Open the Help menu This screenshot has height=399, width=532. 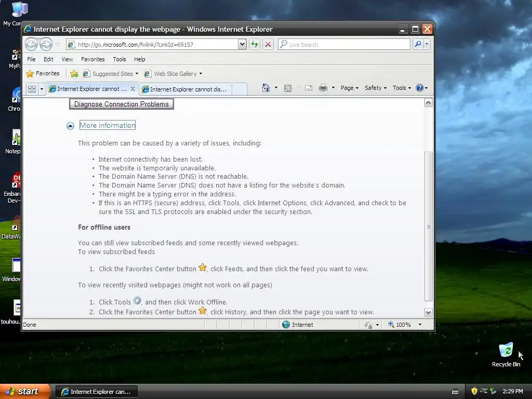tap(139, 59)
